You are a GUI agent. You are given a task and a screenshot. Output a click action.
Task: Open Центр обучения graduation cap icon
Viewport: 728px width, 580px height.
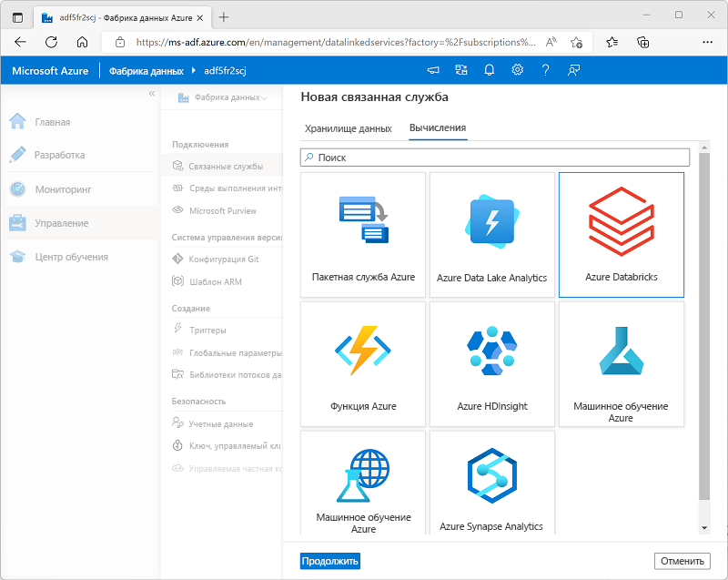[x=17, y=257]
